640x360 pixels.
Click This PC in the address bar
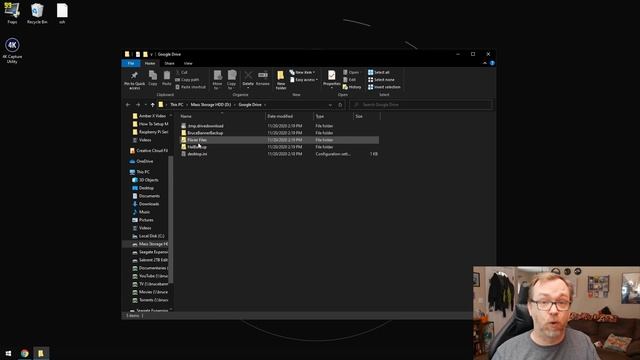177,105
